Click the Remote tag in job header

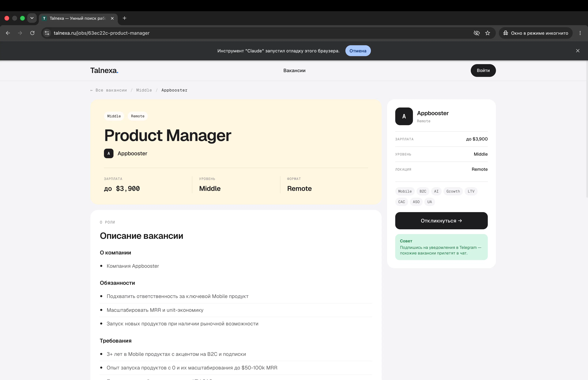point(138,116)
